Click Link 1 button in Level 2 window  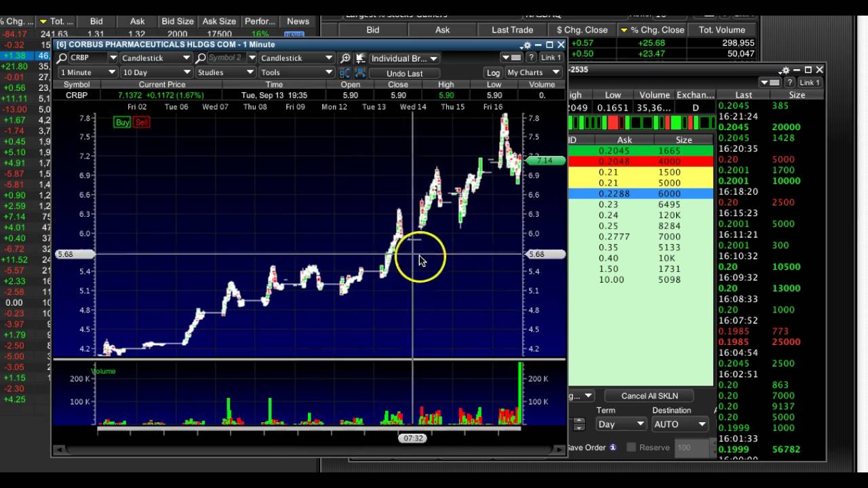(810, 83)
